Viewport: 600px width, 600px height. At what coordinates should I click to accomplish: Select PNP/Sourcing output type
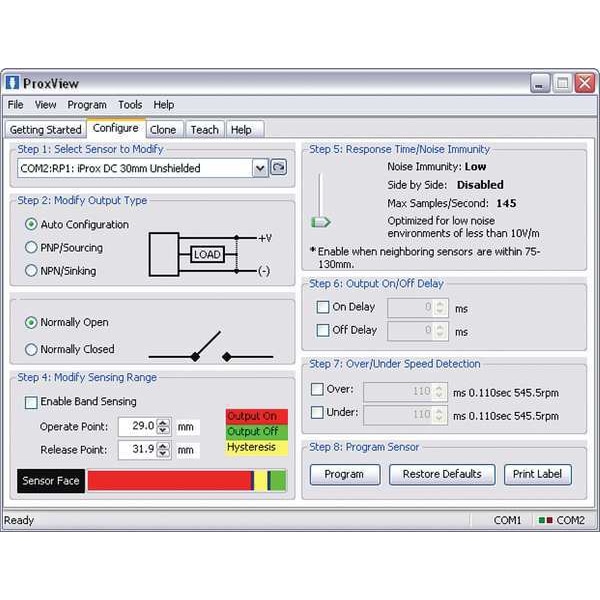click(32, 247)
